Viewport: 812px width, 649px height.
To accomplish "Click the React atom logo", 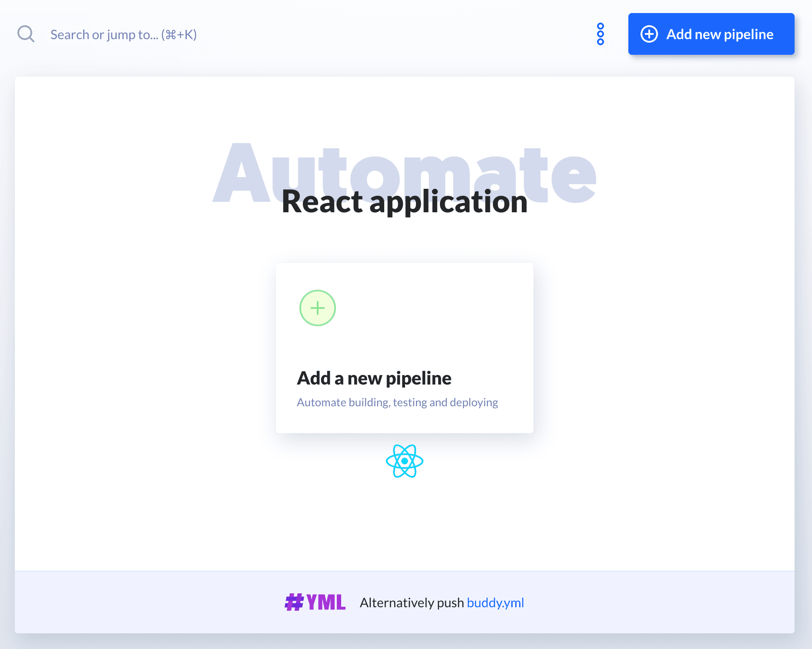I will 404,460.
